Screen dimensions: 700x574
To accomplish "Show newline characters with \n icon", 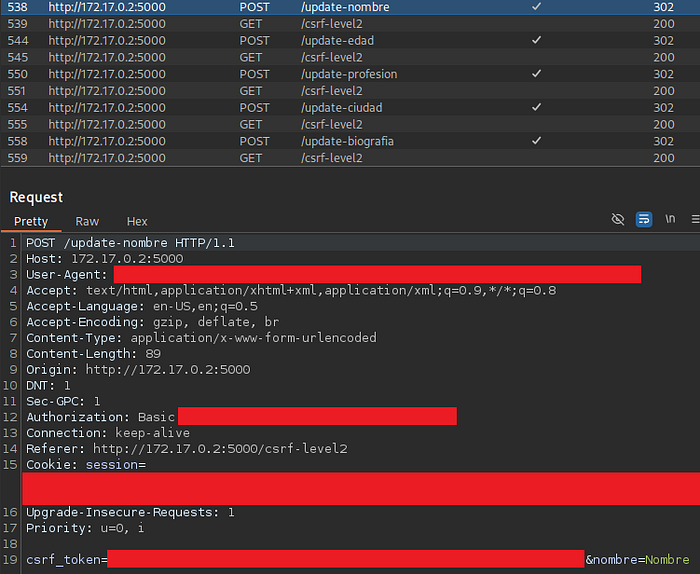I will (x=670, y=219).
